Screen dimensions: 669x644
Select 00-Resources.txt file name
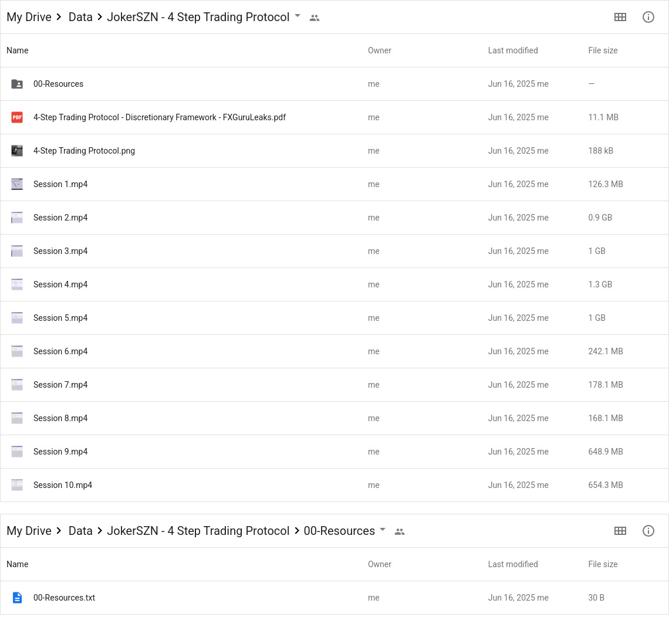tap(65, 598)
